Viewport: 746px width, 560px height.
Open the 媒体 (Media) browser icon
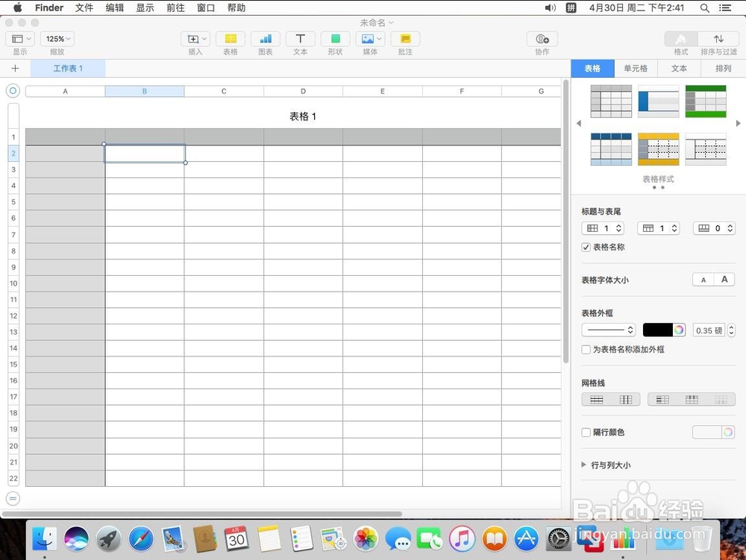tap(369, 39)
